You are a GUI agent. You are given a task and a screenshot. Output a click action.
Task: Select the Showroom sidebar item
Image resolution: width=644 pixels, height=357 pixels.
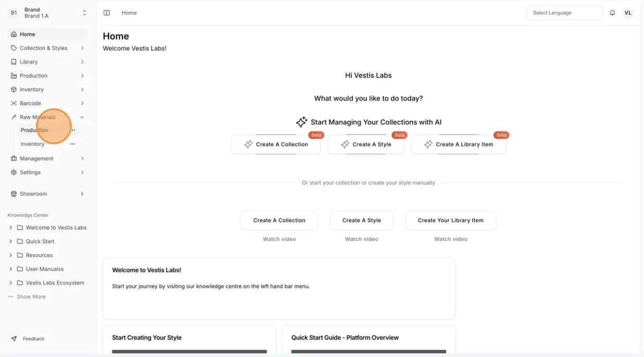point(47,194)
